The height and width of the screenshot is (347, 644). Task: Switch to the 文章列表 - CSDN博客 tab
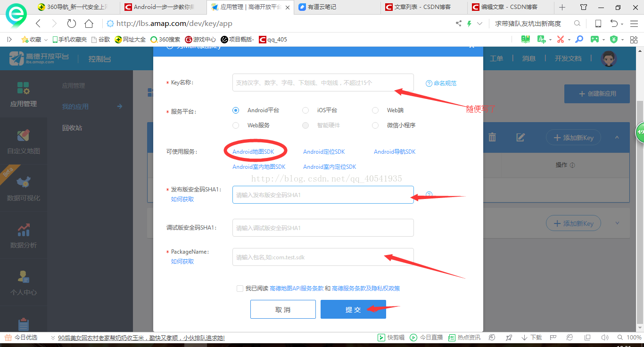[424, 7]
